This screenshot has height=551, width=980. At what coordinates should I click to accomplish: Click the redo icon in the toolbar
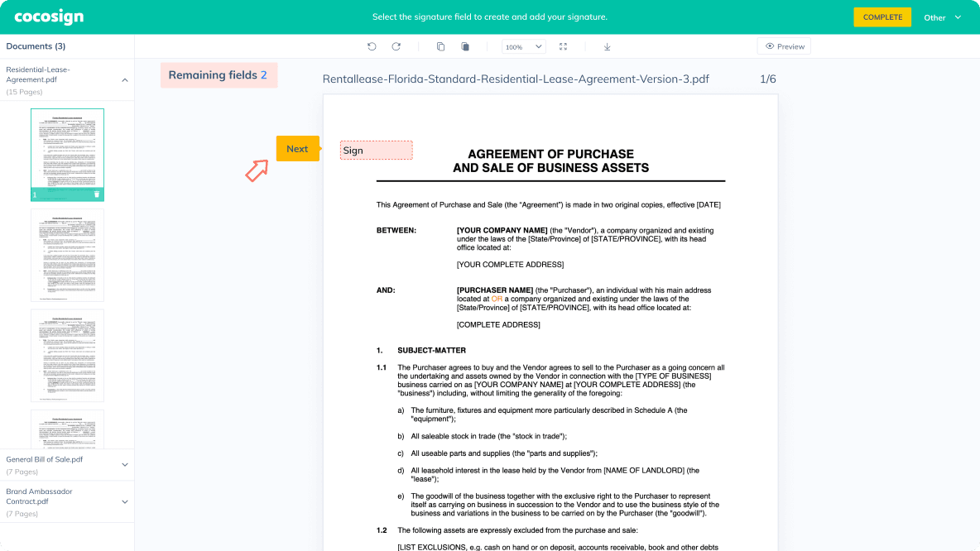[396, 46]
